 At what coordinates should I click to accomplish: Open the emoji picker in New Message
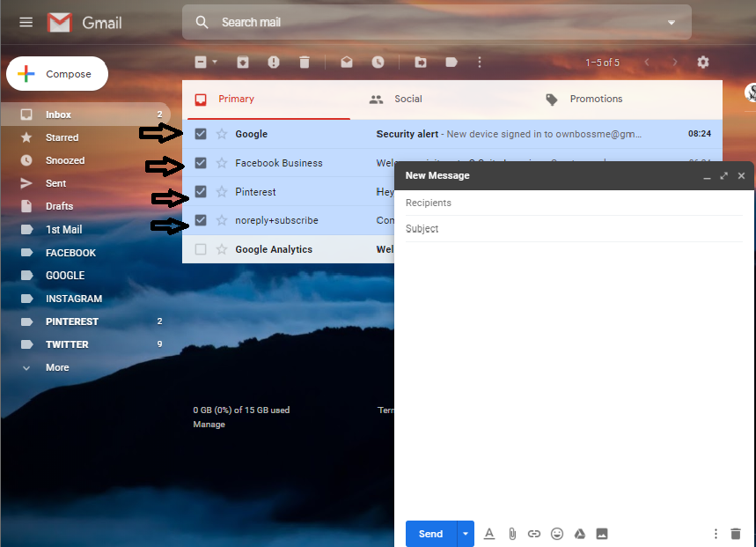coord(557,534)
